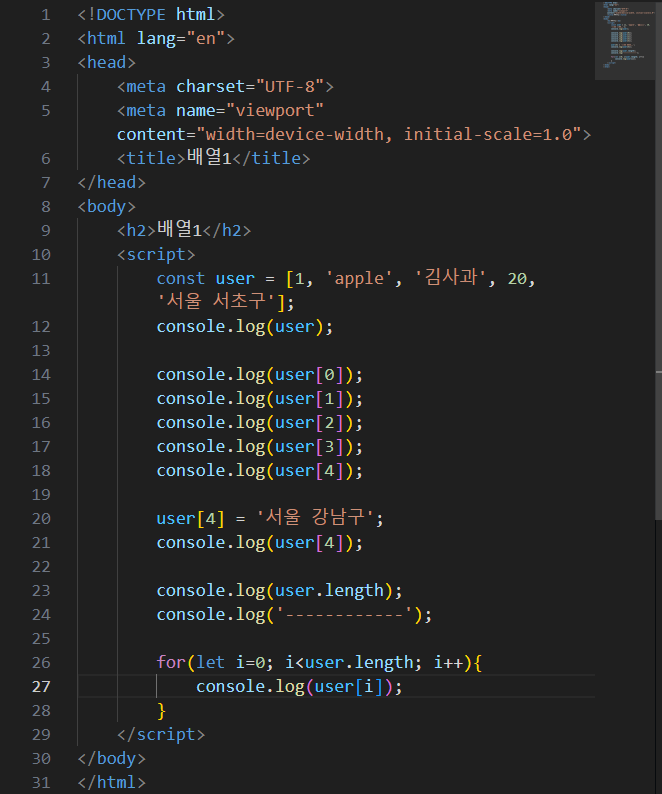Click the <h2>배열1</h2> heading line
662x794 pixels.
pyautogui.click(x=184, y=230)
